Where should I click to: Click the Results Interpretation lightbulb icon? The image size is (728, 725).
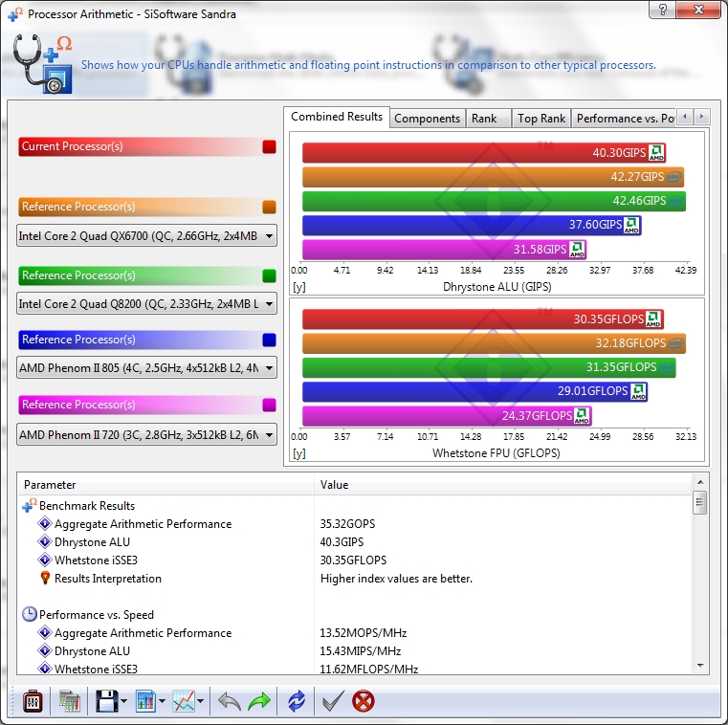click(x=45, y=579)
